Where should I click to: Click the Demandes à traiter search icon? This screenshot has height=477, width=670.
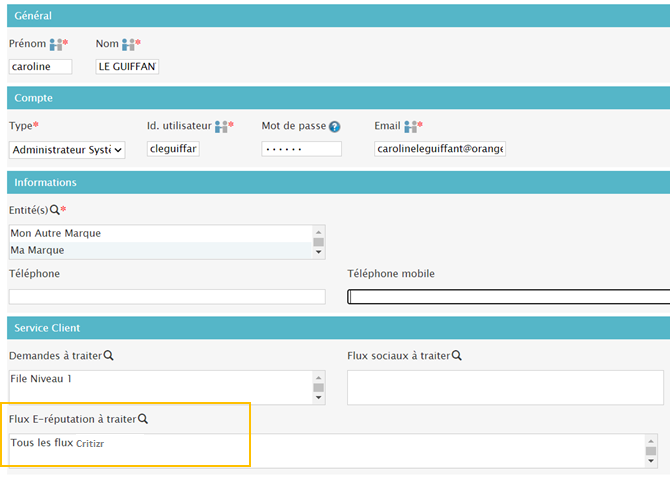[108, 355]
